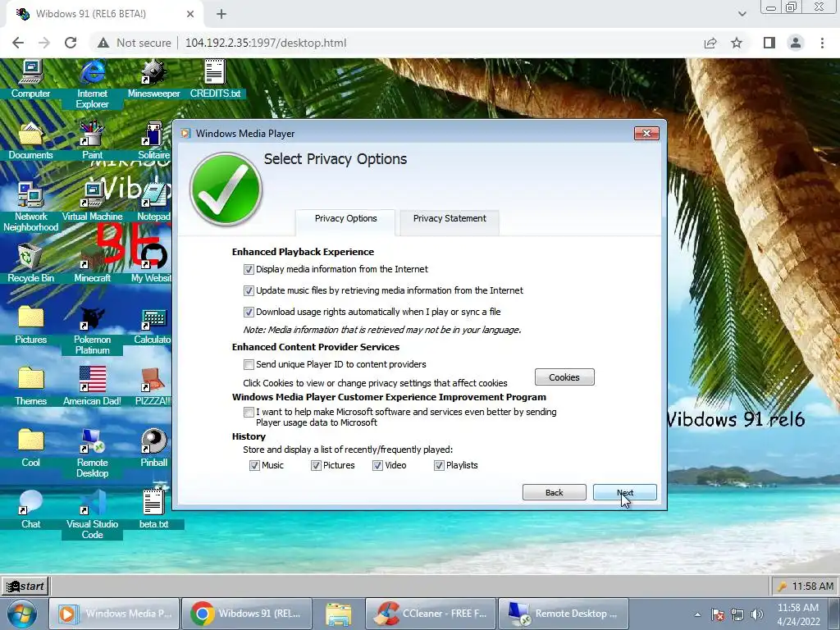Open the CREDITS.txt file icon
The width and height of the screenshot is (840, 630).
click(x=215, y=80)
